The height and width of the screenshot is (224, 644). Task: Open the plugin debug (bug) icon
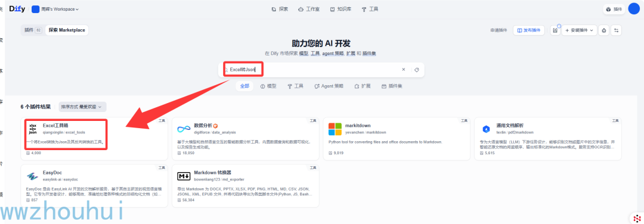(603, 30)
